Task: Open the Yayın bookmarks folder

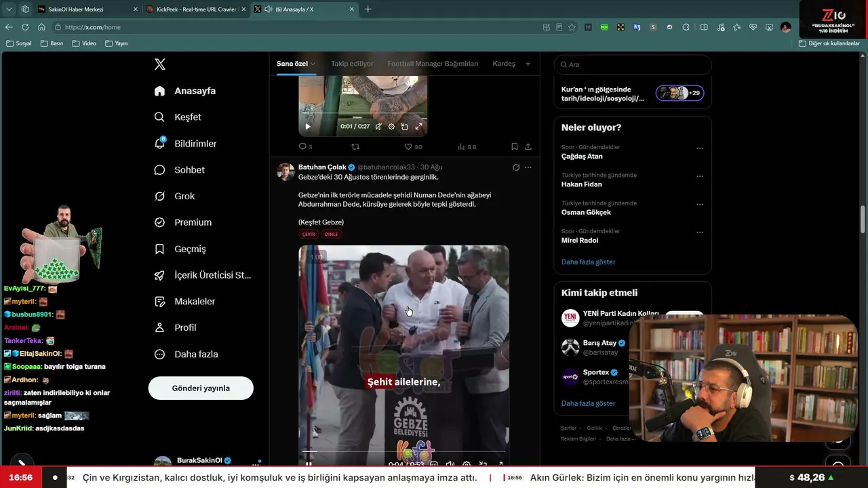Action: pyautogui.click(x=117, y=43)
